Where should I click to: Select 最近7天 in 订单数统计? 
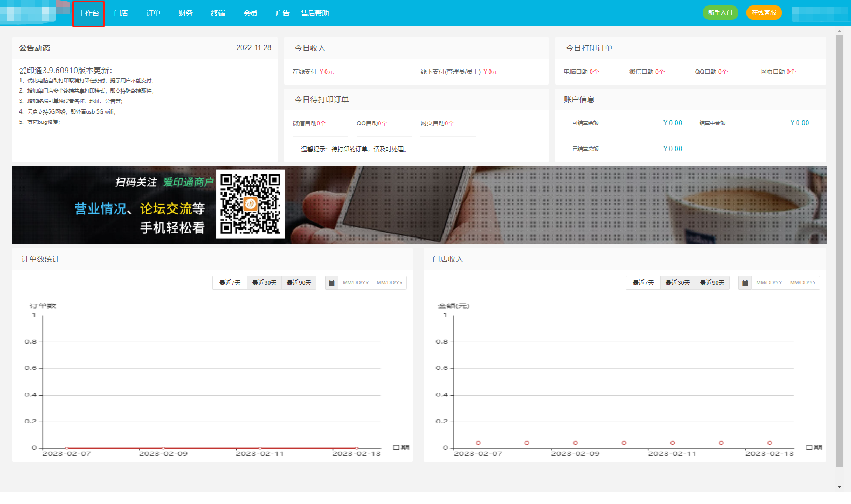pos(230,283)
